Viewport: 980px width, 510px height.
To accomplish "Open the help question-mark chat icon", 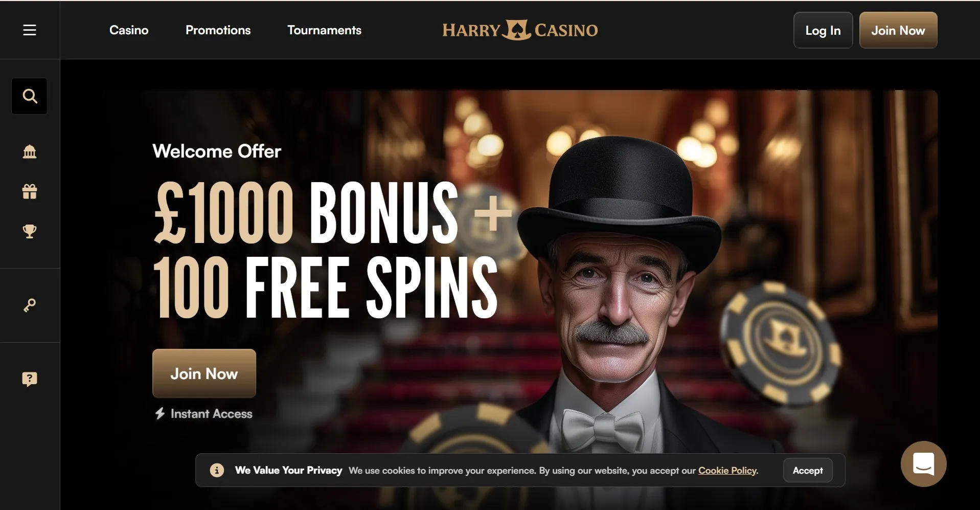I will pyautogui.click(x=30, y=379).
